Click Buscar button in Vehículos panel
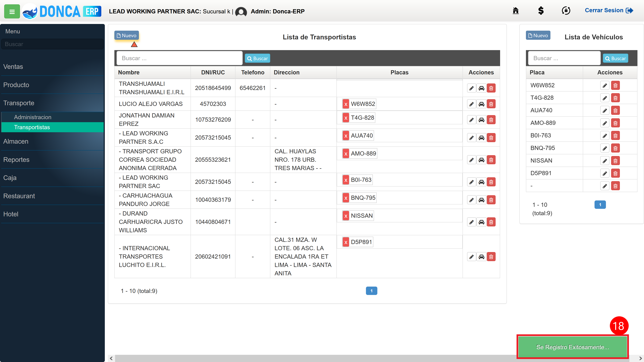644x362 pixels. coord(615,58)
